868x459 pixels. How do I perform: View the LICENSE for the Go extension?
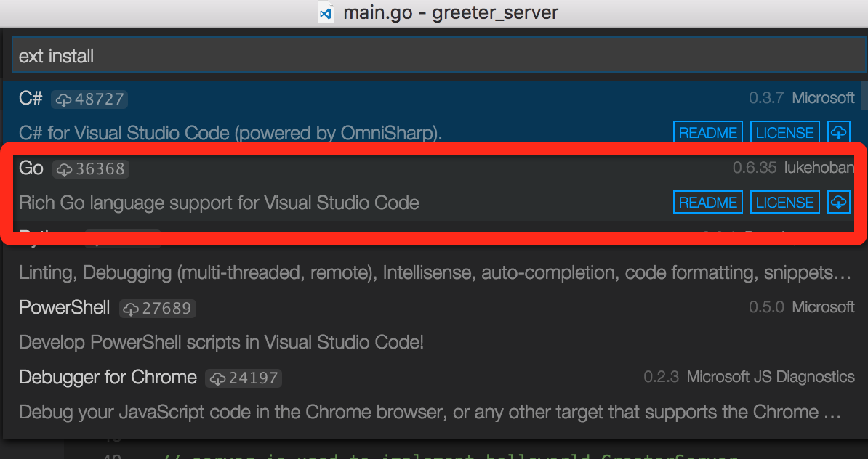[784, 203]
